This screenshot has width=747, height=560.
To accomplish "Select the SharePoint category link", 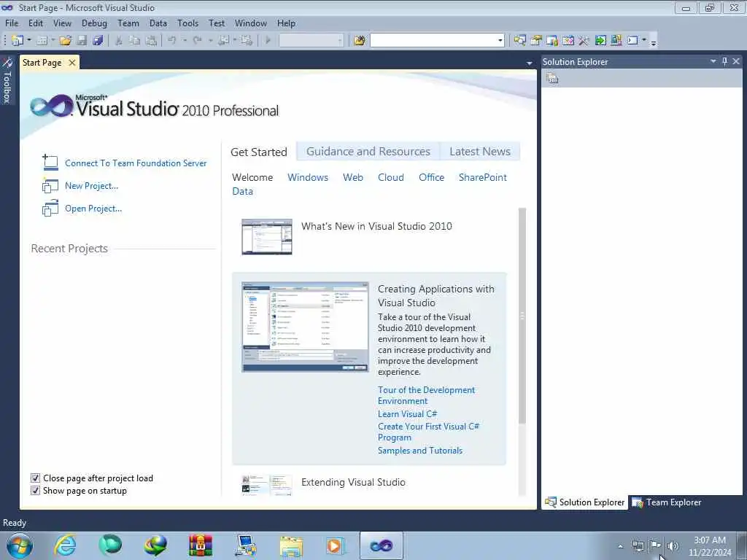I will (483, 177).
